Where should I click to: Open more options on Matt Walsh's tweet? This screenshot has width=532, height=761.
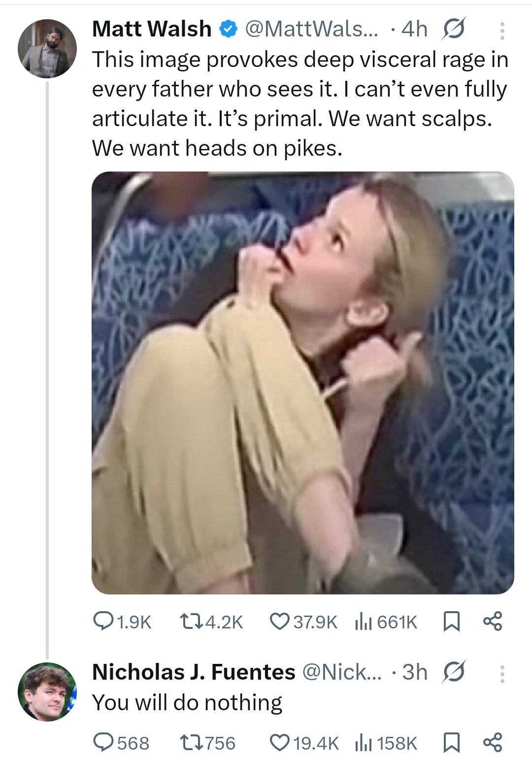pos(502,31)
